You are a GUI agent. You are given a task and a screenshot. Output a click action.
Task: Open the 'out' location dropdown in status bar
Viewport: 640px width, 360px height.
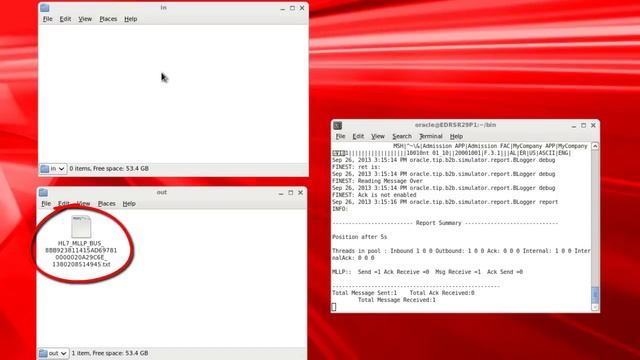[53, 353]
